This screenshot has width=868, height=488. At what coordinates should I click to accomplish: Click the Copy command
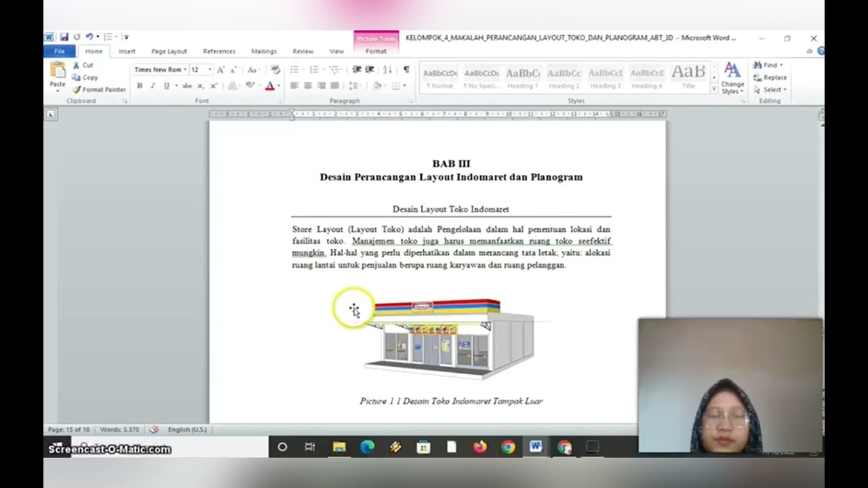pyautogui.click(x=85, y=77)
